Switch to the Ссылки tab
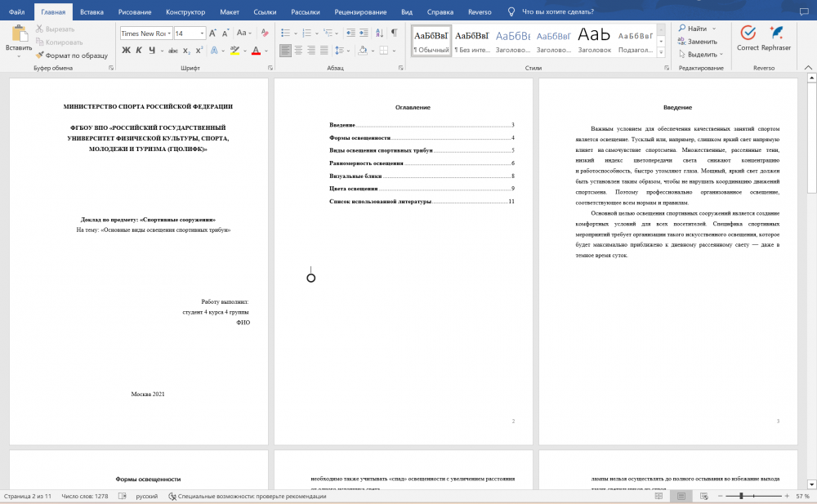Viewport: 817px width, 504px height. coord(265,11)
